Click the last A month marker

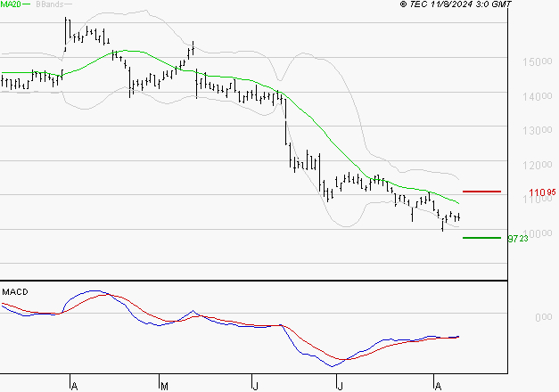(x=438, y=386)
